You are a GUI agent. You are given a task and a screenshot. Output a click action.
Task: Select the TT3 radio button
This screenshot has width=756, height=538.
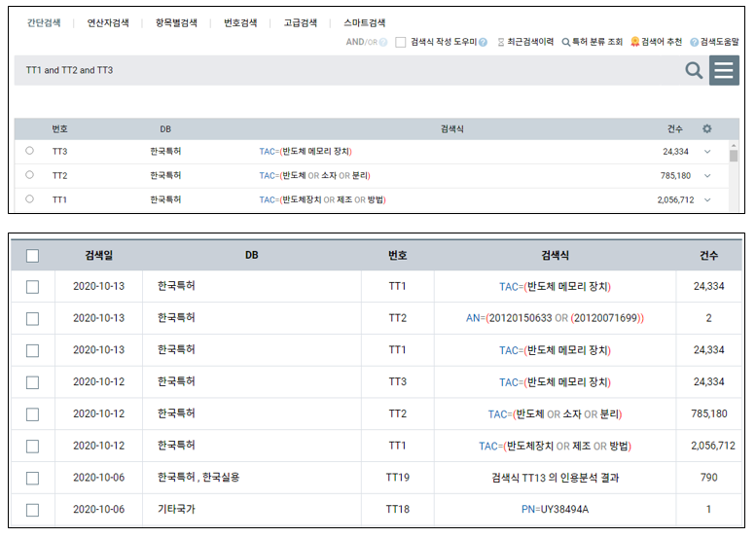click(29, 151)
